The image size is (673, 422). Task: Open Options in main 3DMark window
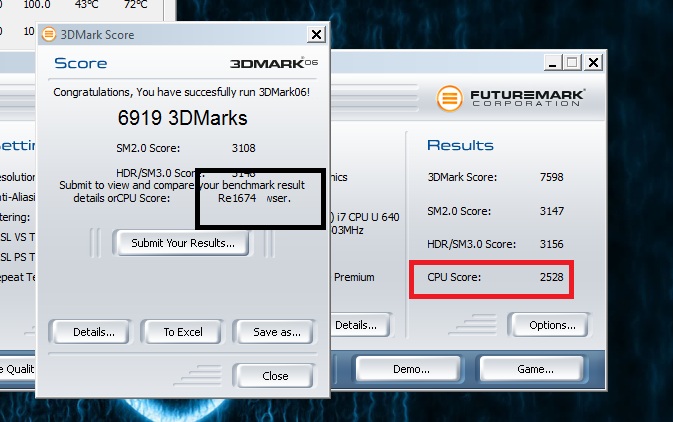tap(552, 325)
